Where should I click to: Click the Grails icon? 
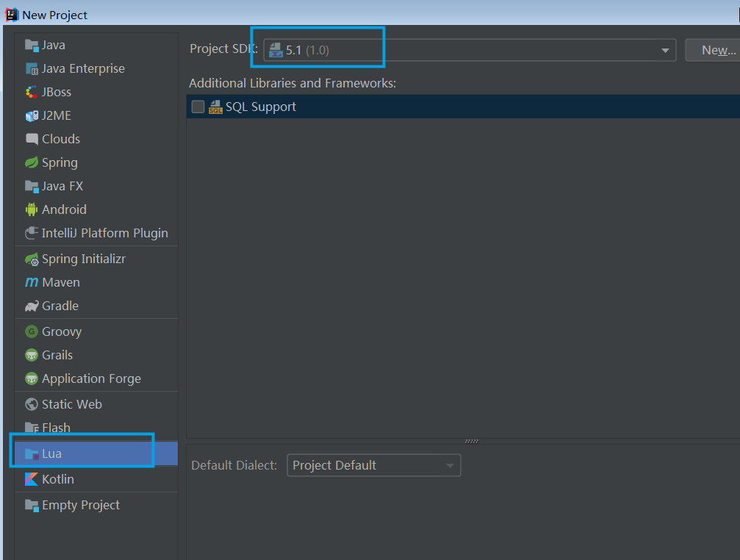(x=32, y=355)
